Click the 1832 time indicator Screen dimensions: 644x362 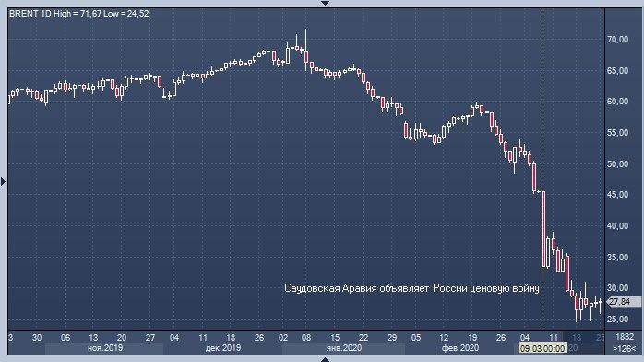click(625, 337)
